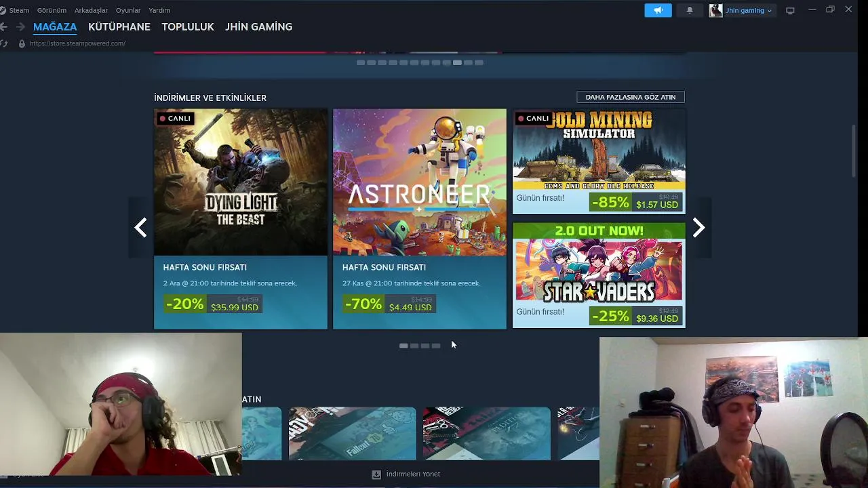The height and width of the screenshot is (488, 868).
Task: Click the $4.49 USD price
Action: (x=410, y=307)
